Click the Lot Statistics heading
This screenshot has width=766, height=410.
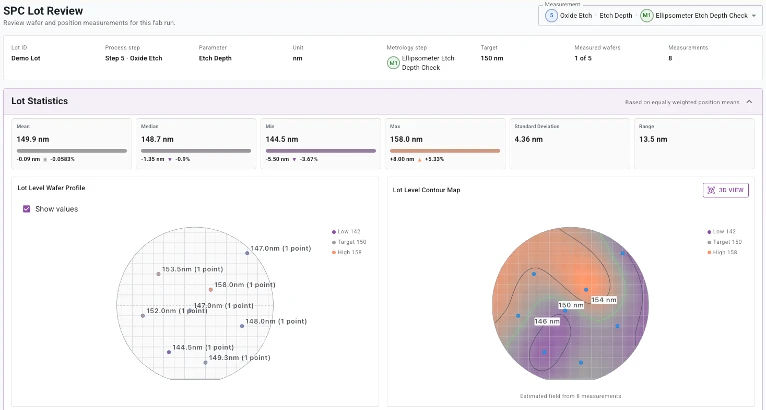click(40, 101)
